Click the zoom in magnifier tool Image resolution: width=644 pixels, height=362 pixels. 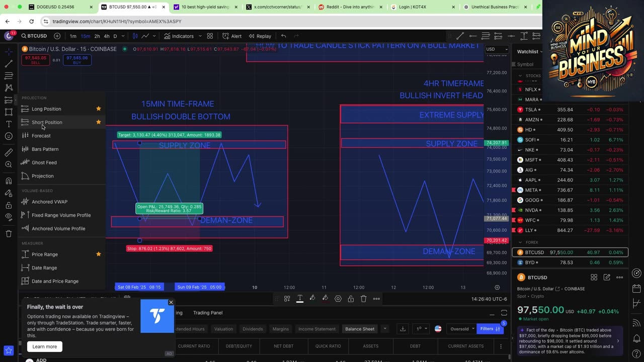[9, 164]
